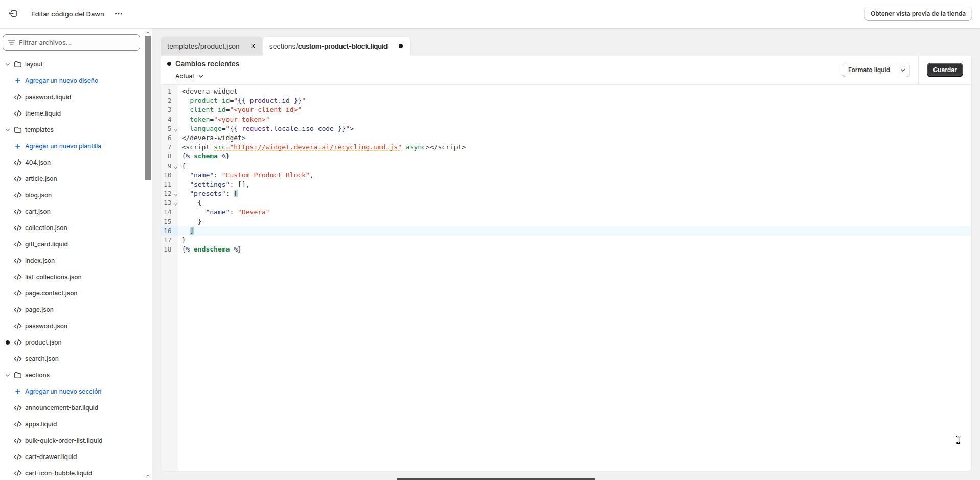Collapse the templates folder chevron
Screen dimensions: 980x480
[8, 130]
